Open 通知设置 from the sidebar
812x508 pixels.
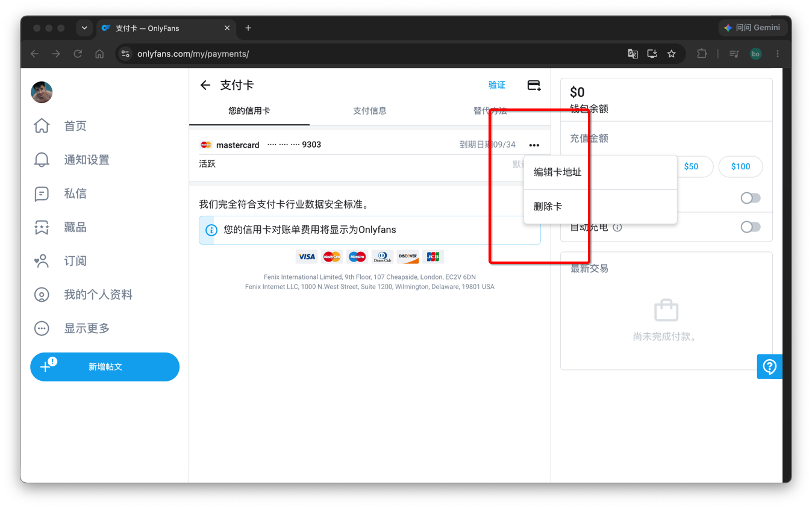point(87,160)
